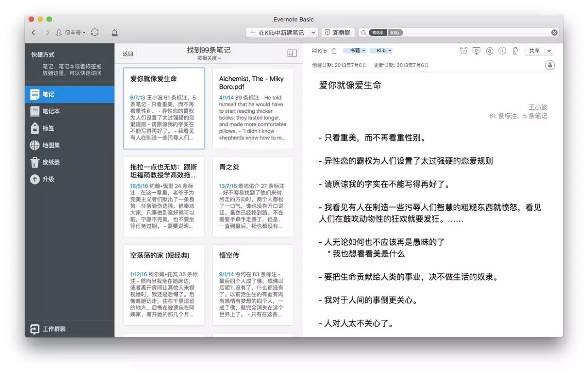Click the 返回 button
Viewport: 588px width, 373px height.
[128, 54]
